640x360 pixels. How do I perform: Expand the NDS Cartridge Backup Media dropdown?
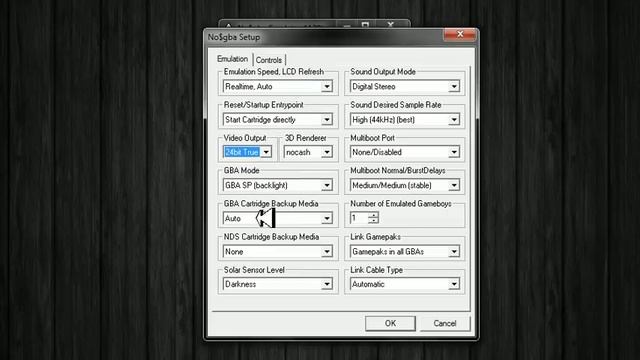pyautogui.click(x=327, y=251)
